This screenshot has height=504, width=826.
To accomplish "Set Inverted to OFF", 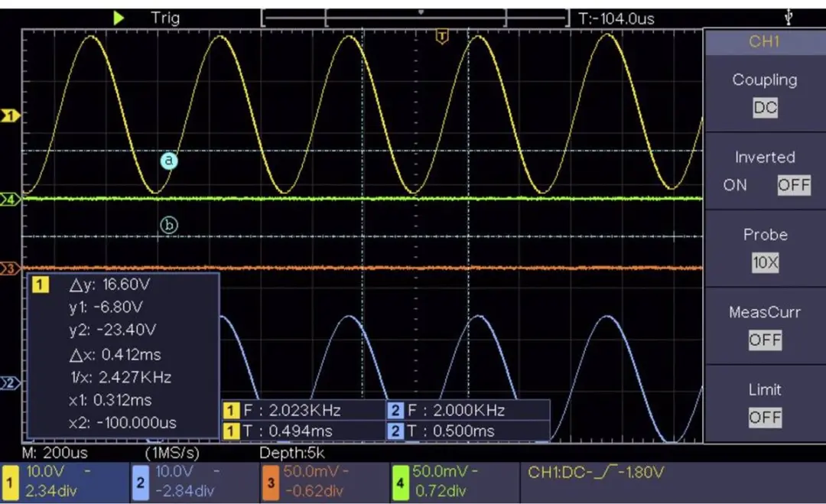I will (x=794, y=185).
